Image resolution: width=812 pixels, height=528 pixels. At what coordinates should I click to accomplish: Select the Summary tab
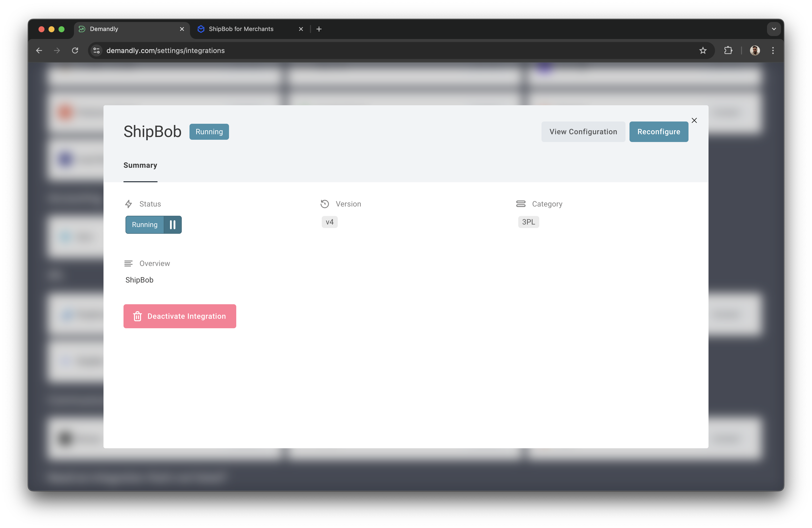[x=140, y=165]
